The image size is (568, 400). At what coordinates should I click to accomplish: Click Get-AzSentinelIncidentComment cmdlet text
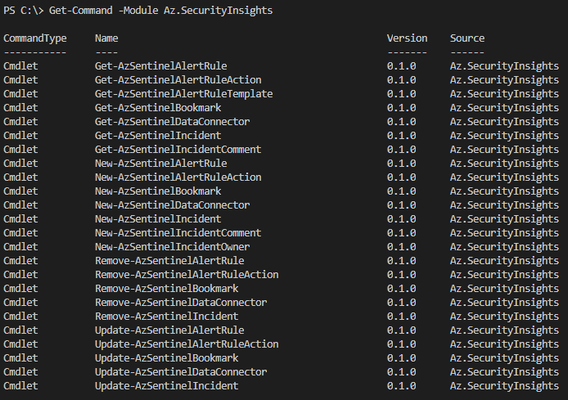click(x=178, y=149)
